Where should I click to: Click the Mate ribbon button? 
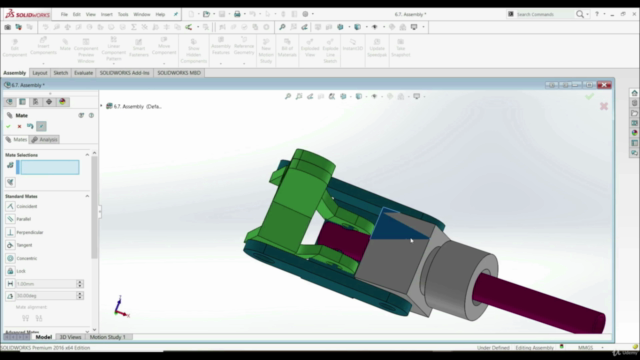[x=65, y=44]
